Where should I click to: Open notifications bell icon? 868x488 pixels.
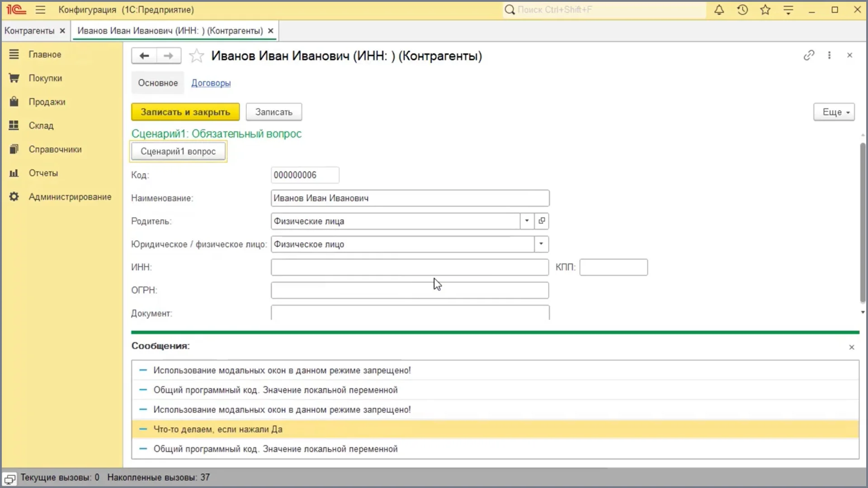coord(719,10)
